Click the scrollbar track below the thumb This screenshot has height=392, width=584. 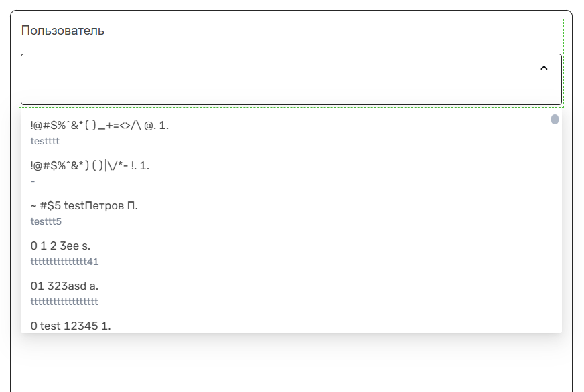(555, 234)
